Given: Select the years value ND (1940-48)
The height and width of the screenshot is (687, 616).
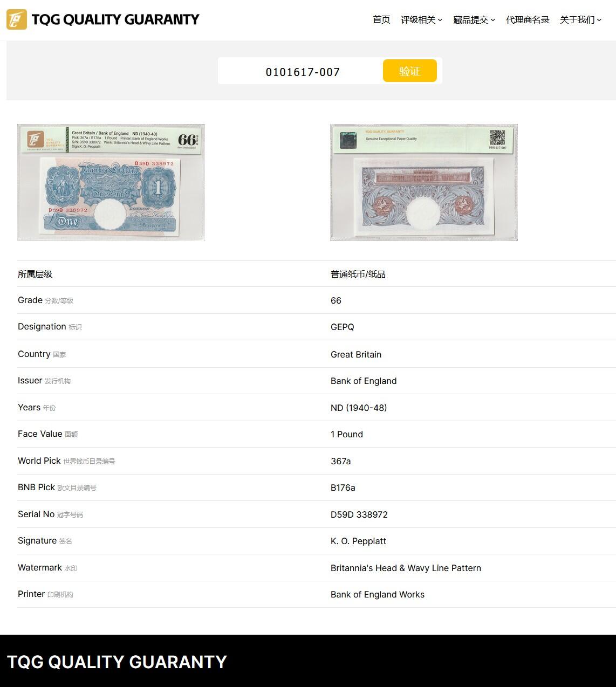Looking at the screenshot, I should [x=359, y=408].
